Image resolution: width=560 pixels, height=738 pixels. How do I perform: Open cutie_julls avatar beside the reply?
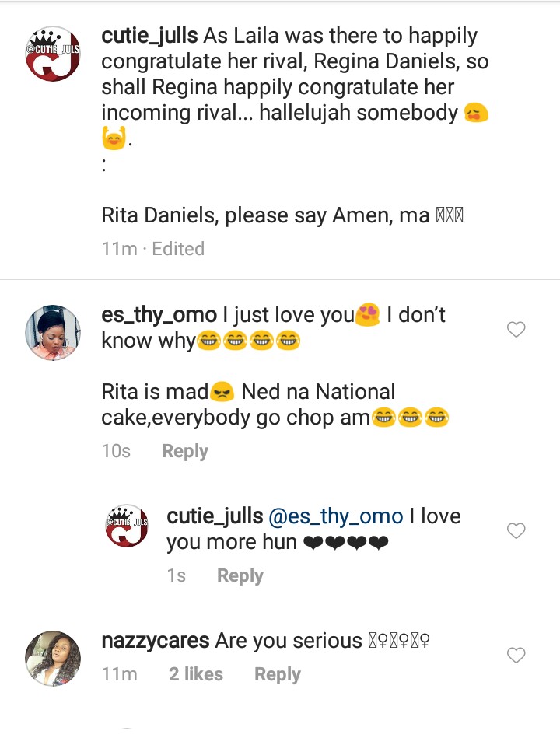pos(127,525)
